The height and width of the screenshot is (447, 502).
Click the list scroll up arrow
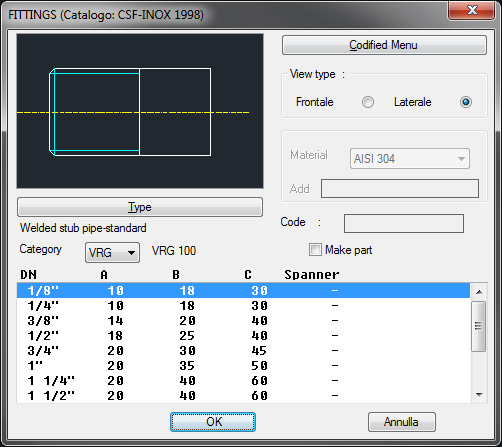click(479, 292)
